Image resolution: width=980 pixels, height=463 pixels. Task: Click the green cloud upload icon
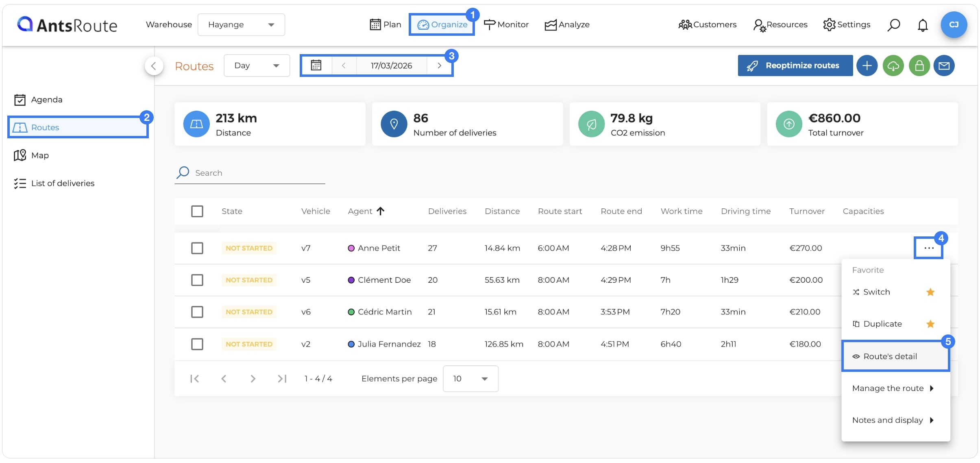click(x=893, y=66)
